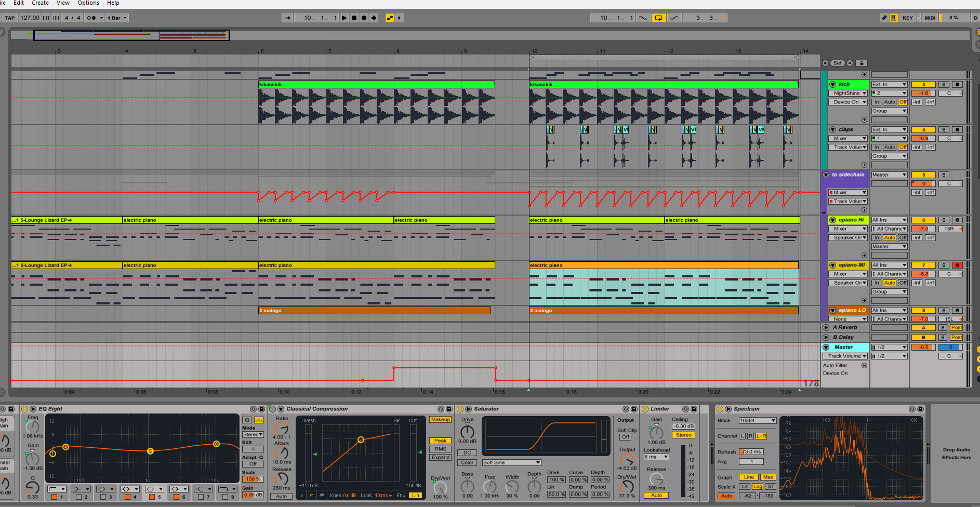Viewport: 980px width, 507px height.
Task: Enable EQ Eight band 2 checkbox
Action: (x=78, y=497)
